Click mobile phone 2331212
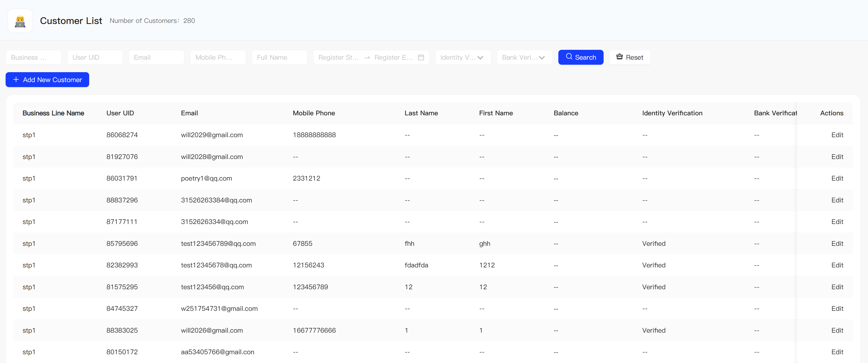Image resolution: width=868 pixels, height=363 pixels. 307,178
